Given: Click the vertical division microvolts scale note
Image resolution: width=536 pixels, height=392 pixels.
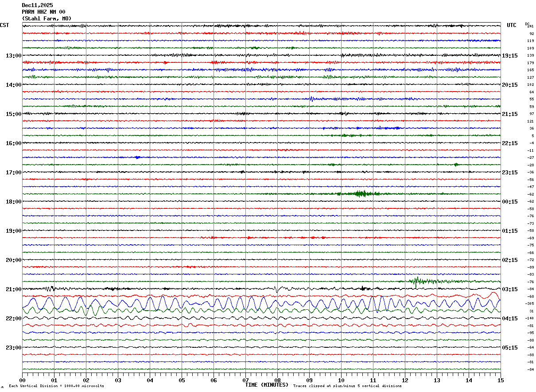Looking at the screenshot, I should pos(57,386).
